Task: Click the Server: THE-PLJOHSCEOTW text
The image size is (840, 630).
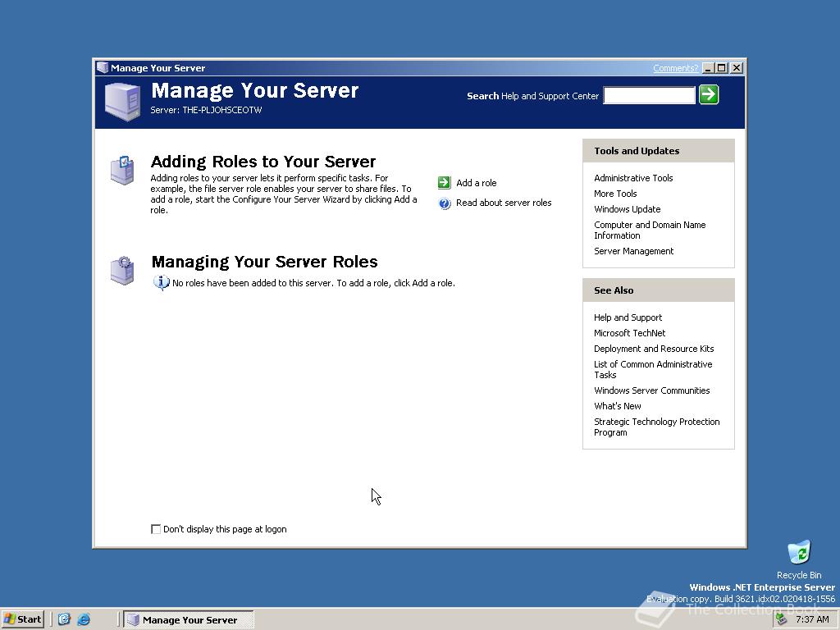Action: (x=206, y=110)
